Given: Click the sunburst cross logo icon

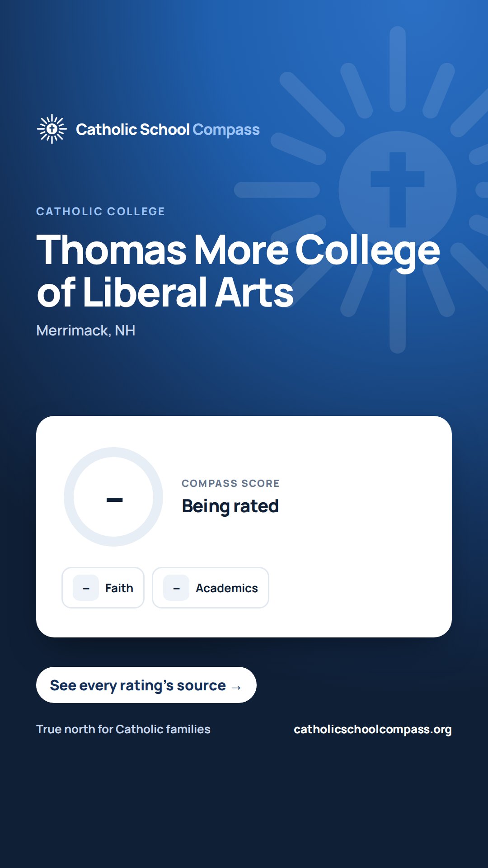Looking at the screenshot, I should point(52,129).
